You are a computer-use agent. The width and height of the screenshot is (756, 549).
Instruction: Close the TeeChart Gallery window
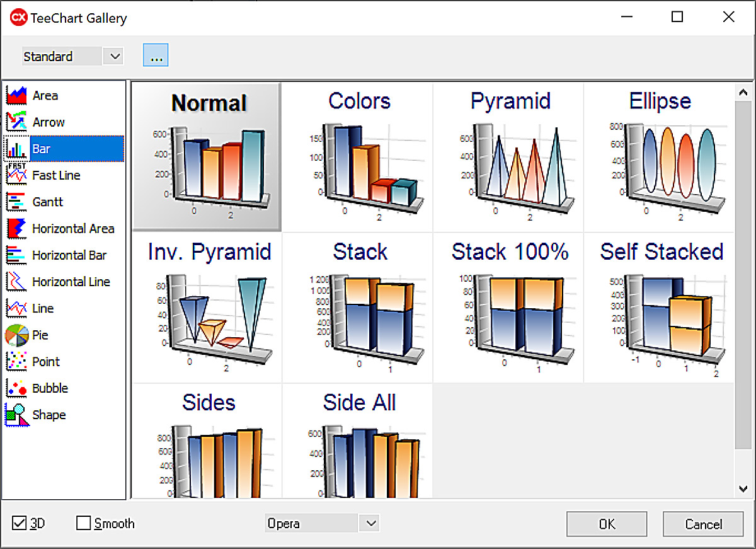(728, 17)
